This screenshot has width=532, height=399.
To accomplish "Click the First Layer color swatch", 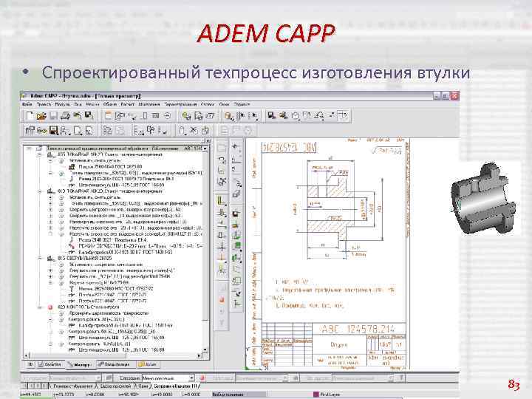I will coord(316,395).
